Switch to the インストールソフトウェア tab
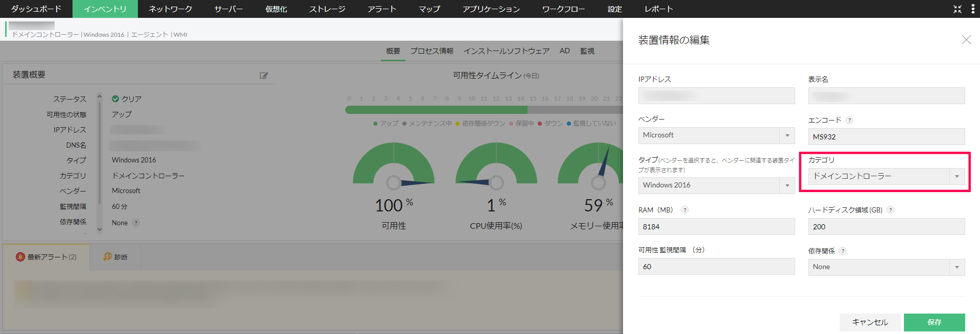Screen dimensions: 980x334 tap(507, 51)
